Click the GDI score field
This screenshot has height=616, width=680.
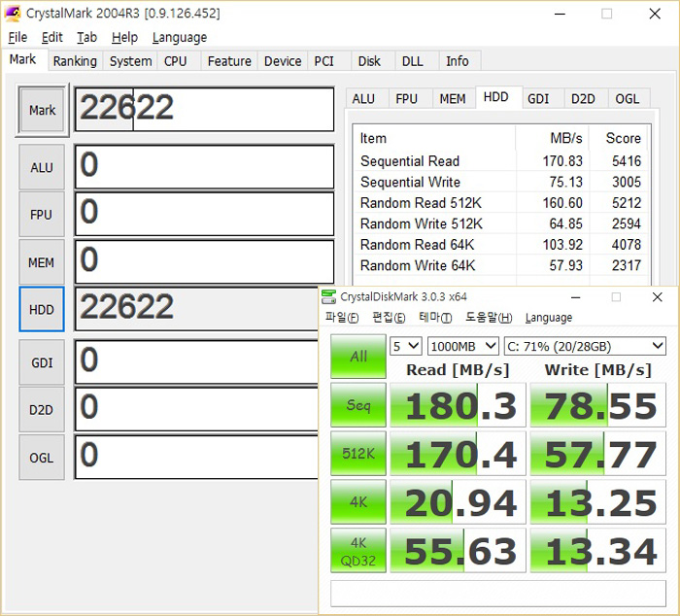pos(196,362)
